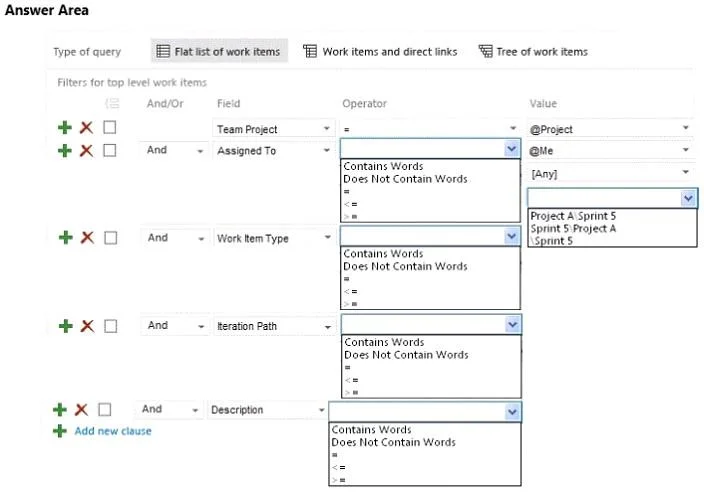Choose Contains Words for Work Item Type
The height and width of the screenshot is (492, 704).
(x=383, y=254)
